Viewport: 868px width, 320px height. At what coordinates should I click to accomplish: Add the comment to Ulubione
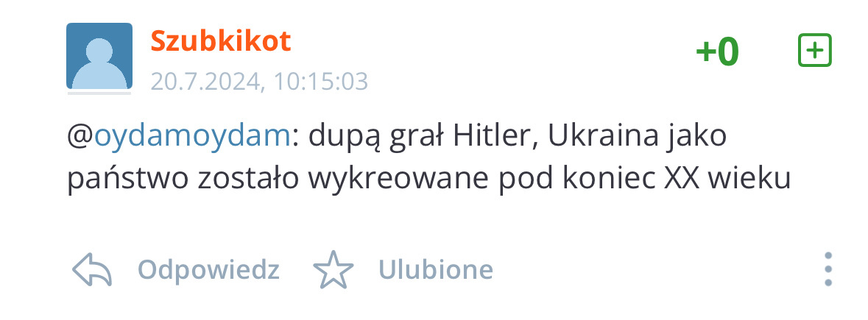pos(436,270)
